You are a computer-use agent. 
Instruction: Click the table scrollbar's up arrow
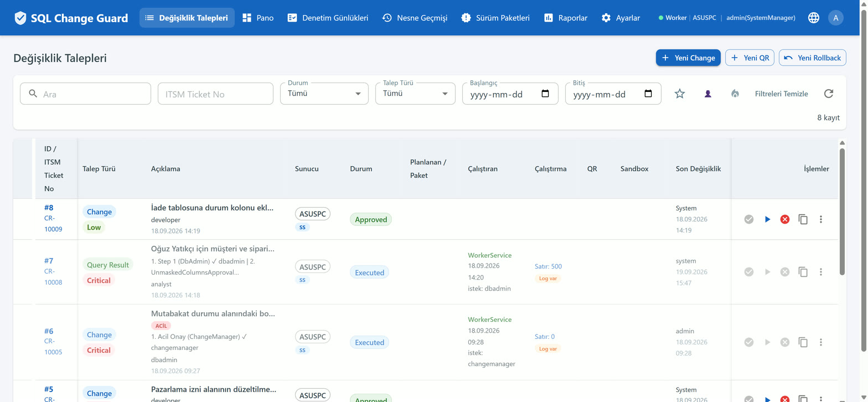(x=842, y=142)
